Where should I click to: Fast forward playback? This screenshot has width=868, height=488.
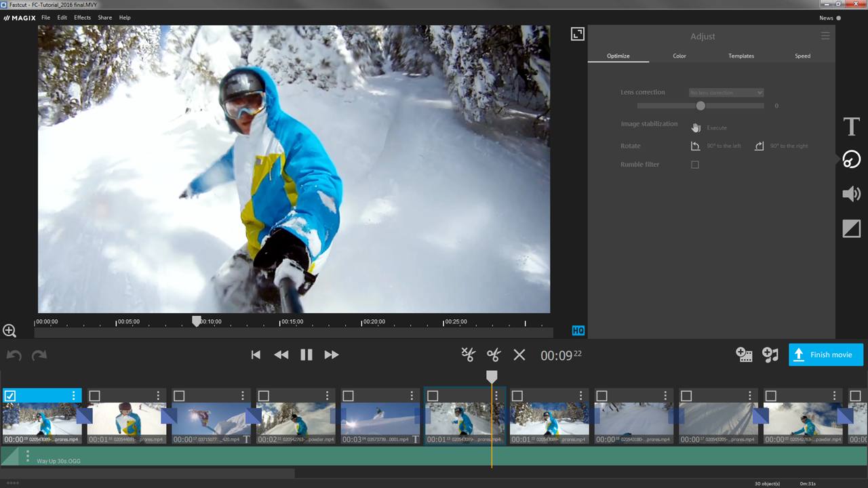point(332,354)
